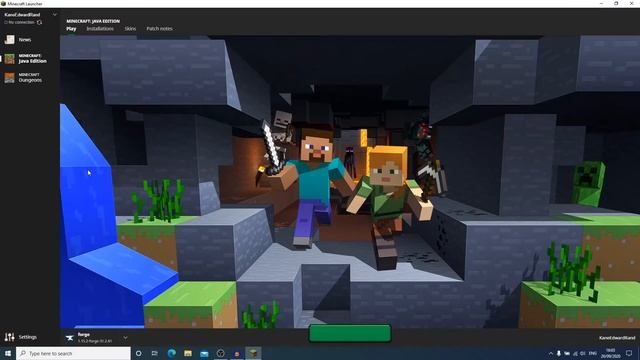Click the Windows search box
The height and width of the screenshot is (360, 640).
point(73,353)
